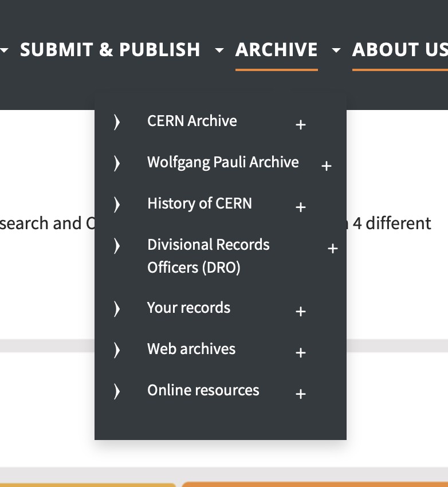Open the About Us menu
This screenshot has height=487, width=448.
399,50
